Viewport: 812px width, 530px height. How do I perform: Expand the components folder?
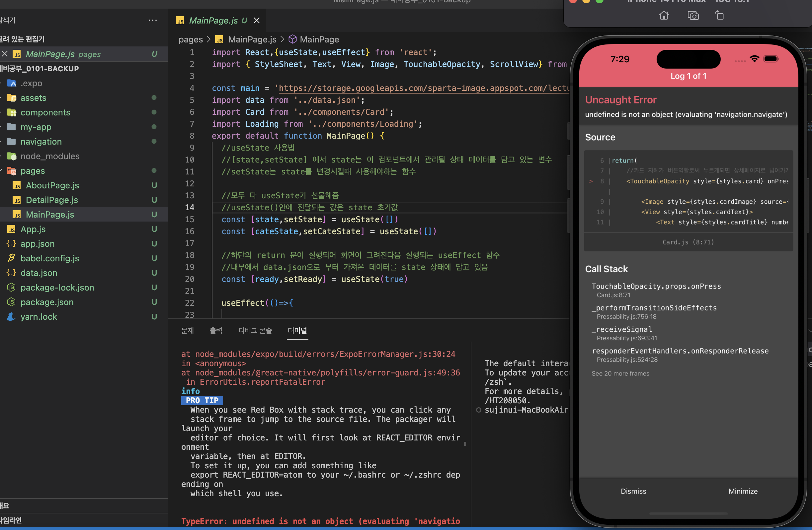tap(45, 112)
